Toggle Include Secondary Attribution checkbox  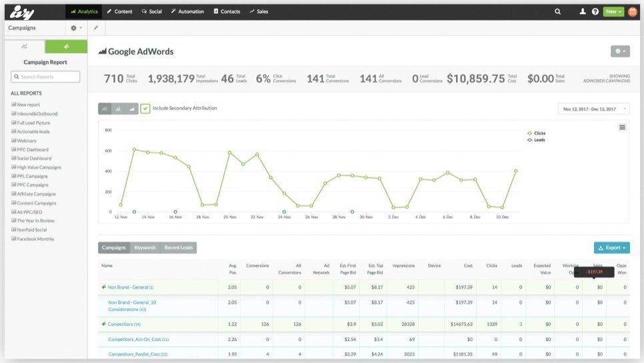click(x=145, y=109)
